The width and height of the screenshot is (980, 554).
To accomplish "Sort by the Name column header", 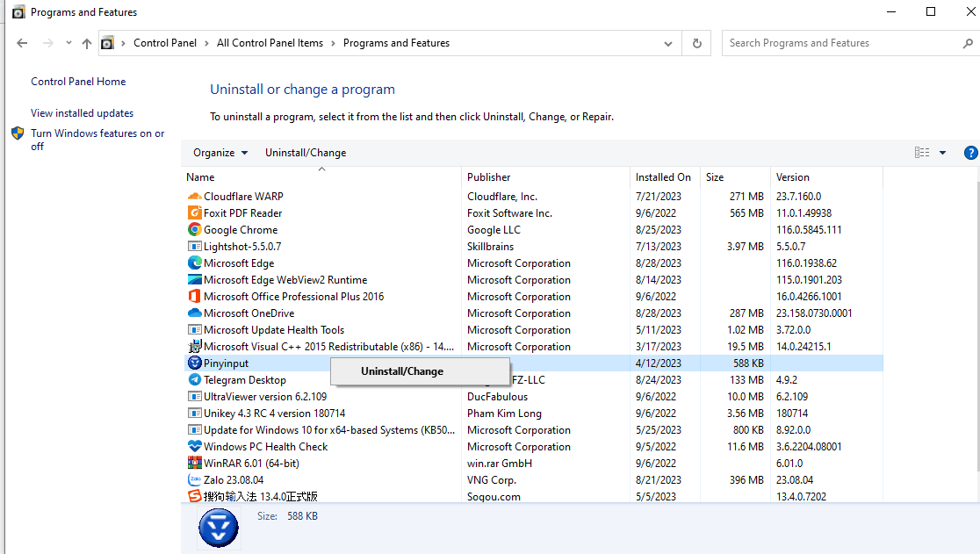I will [321, 177].
